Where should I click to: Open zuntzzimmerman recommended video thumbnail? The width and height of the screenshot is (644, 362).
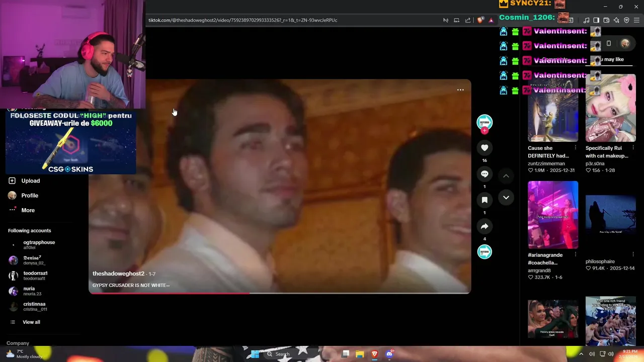[553, 108]
